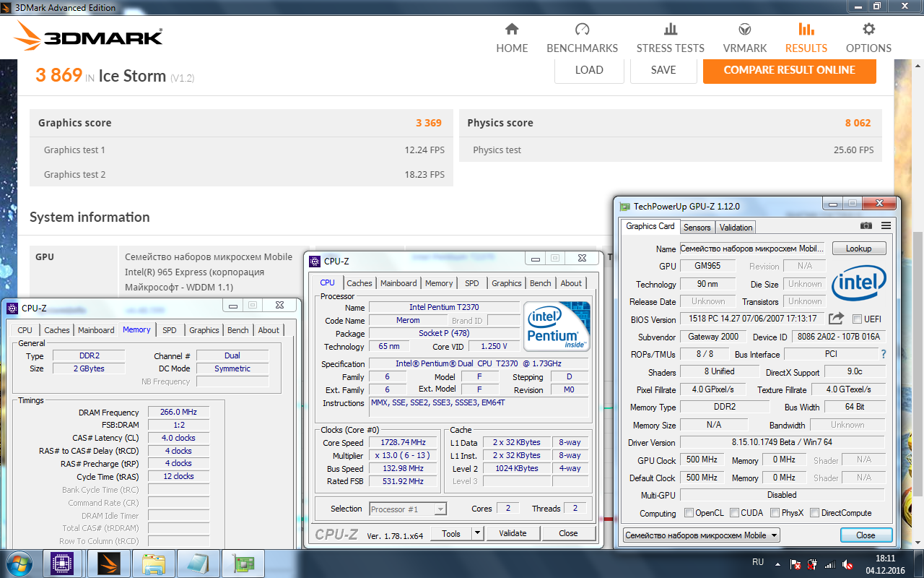Select GPU-Z taskbar icon
Image resolution: width=924 pixels, height=578 pixels.
[243, 563]
